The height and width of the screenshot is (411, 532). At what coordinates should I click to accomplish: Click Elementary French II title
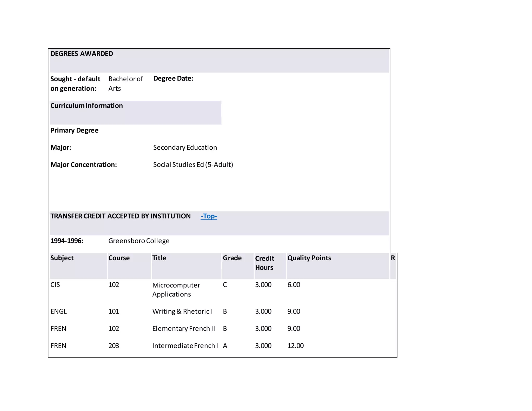point(183,329)
